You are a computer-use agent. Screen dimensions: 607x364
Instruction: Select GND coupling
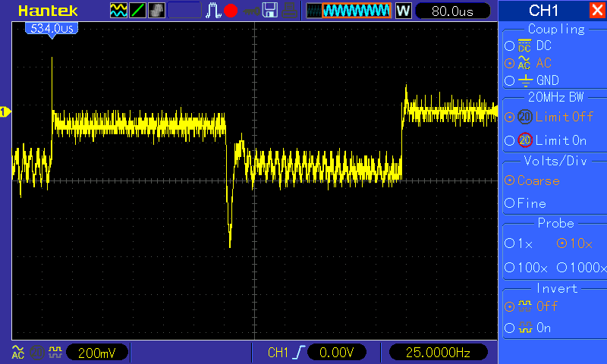532,80
